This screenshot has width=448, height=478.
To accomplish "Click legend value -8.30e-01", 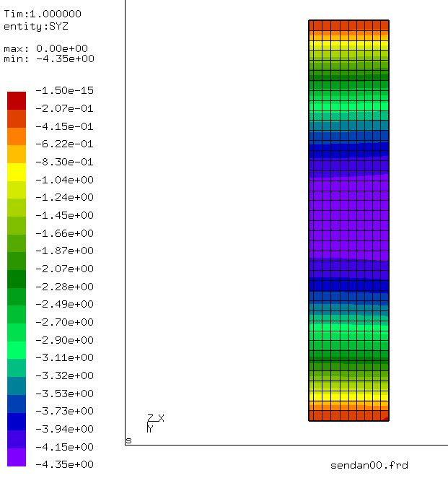I will click(x=64, y=162).
